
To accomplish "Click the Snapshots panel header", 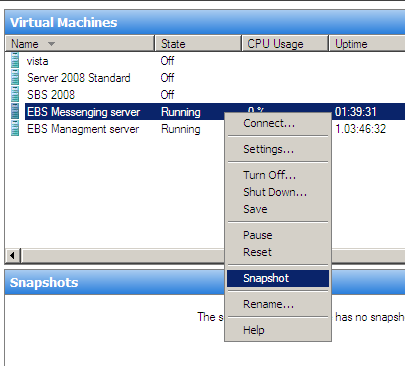I will (x=205, y=282).
